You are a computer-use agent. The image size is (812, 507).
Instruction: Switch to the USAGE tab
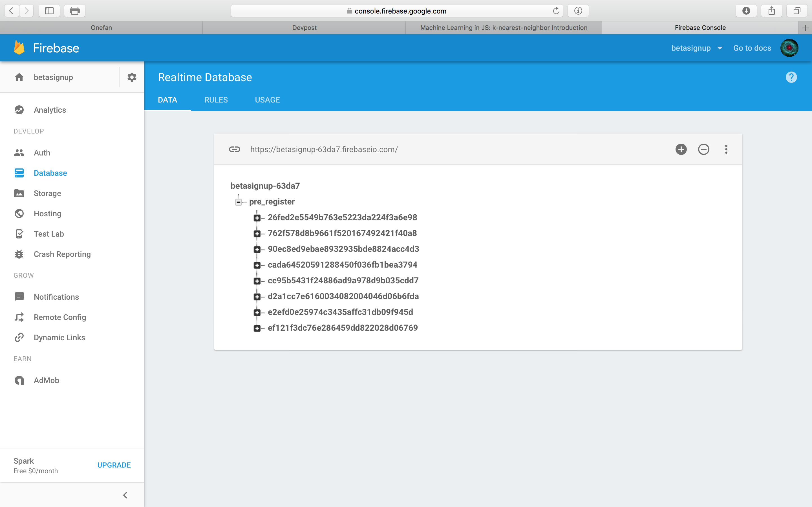267,100
